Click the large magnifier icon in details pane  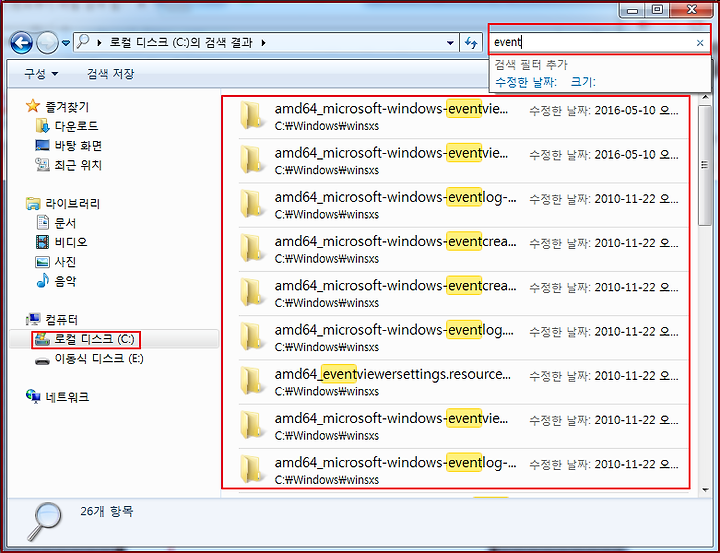click(44, 522)
